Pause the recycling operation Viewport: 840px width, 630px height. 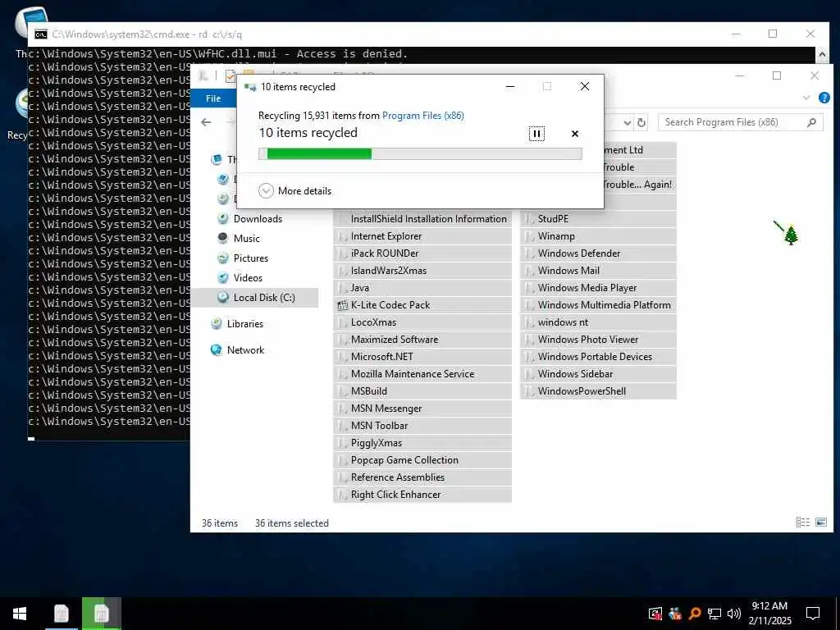536,134
